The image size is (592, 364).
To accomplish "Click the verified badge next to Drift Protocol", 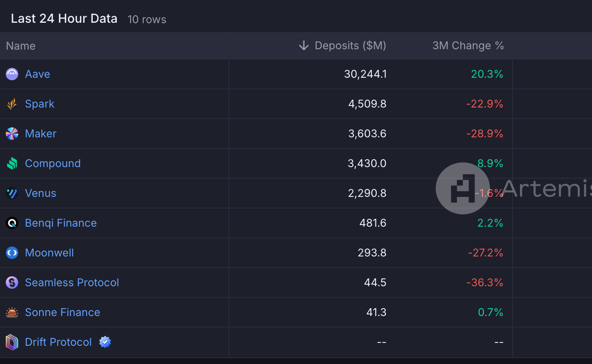I will pyautogui.click(x=105, y=342).
